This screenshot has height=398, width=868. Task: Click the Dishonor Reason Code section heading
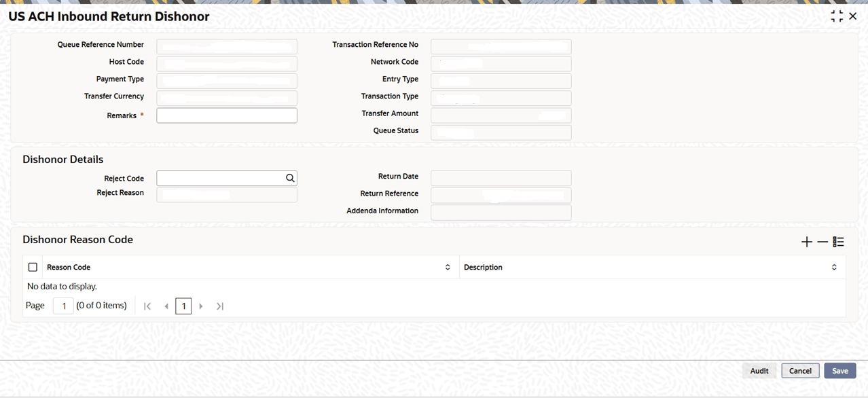pos(78,240)
